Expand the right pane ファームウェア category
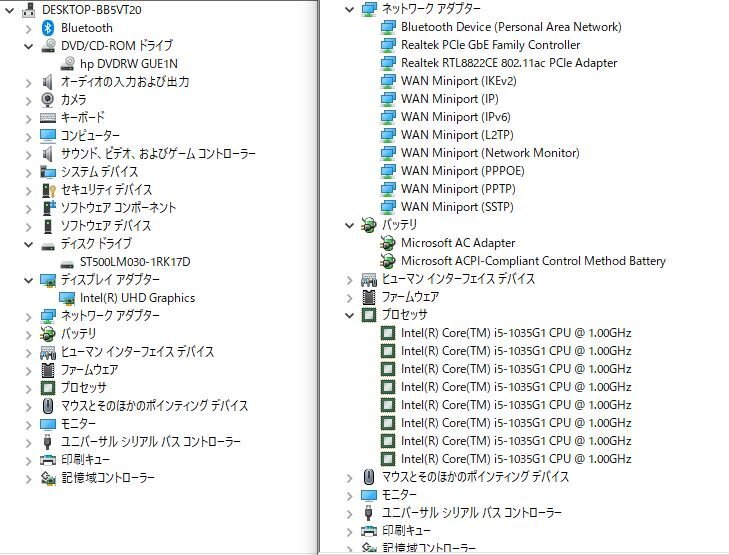The image size is (729, 555). tap(350, 298)
